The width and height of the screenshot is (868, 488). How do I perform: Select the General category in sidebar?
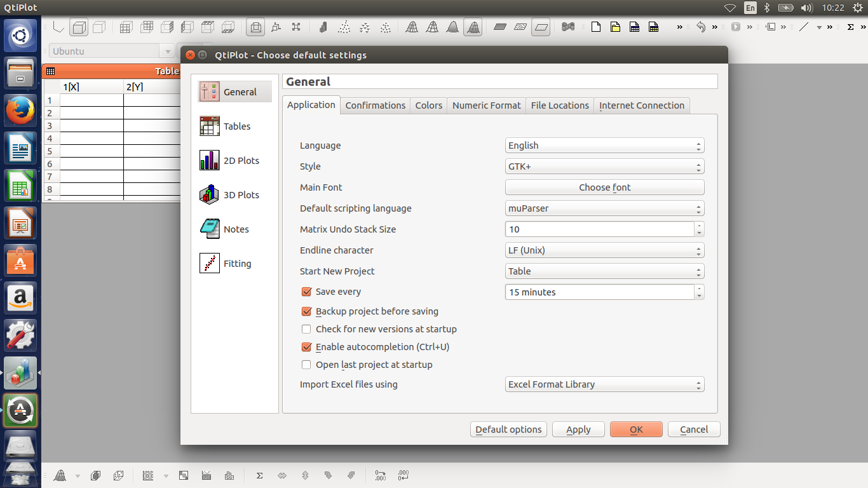234,91
